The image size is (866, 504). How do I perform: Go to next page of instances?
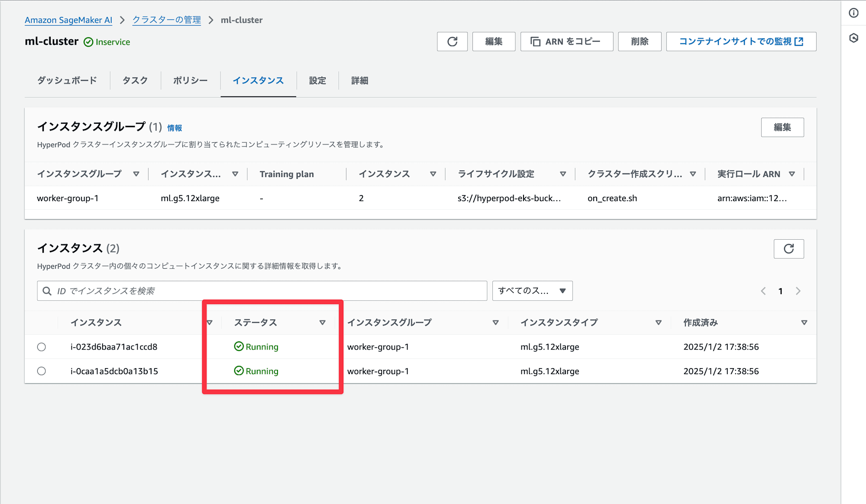pos(798,291)
